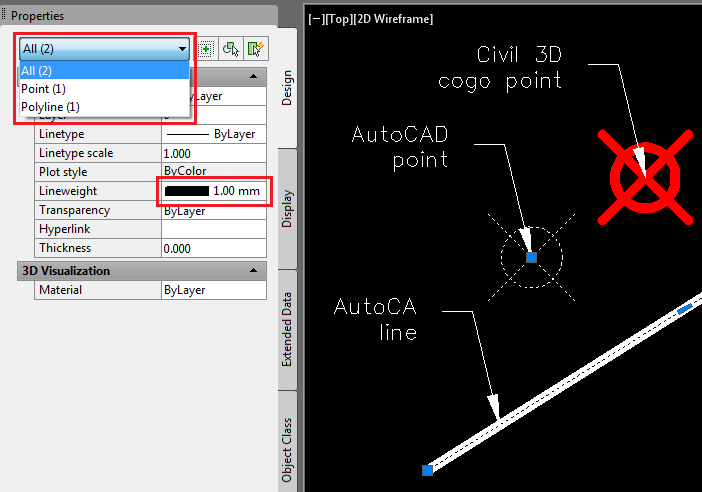Click the [-] viewport controls label
The width and height of the screenshot is (702, 492).
tap(316, 19)
